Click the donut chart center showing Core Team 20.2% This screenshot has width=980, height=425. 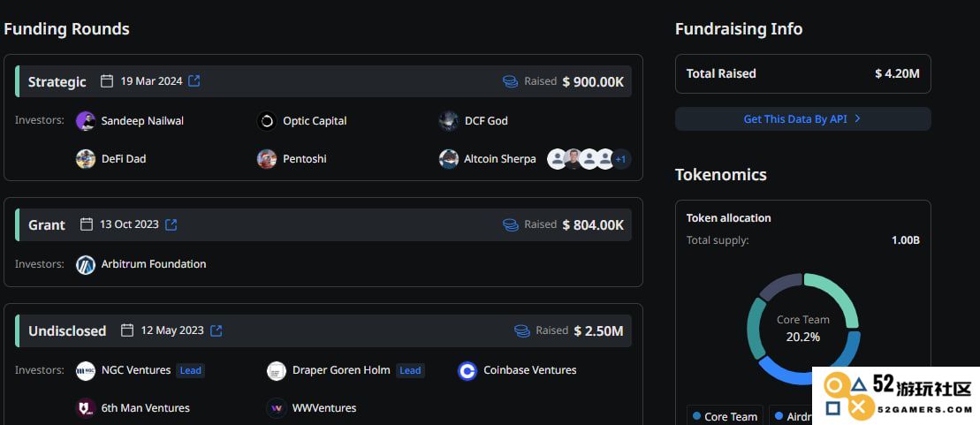click(x=803, y=329)
